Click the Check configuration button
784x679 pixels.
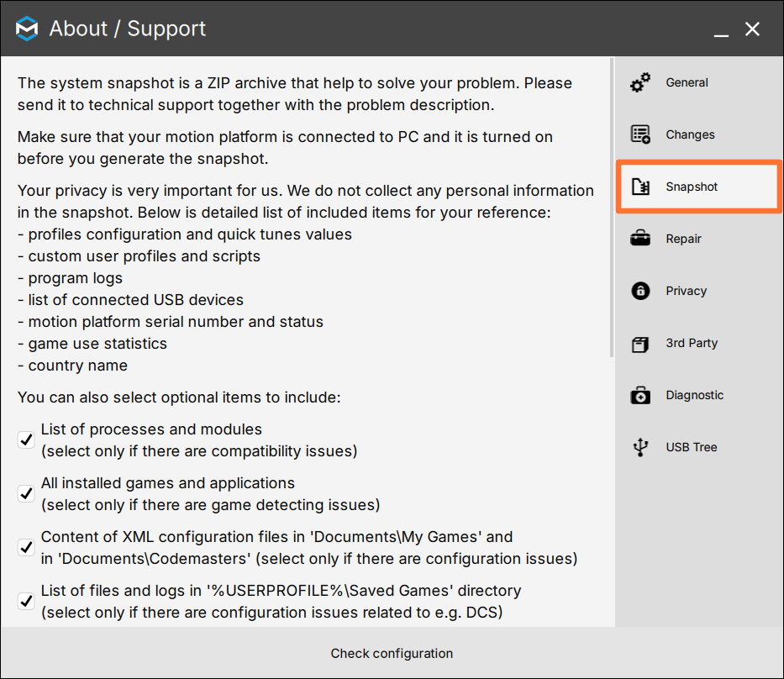click(392, 653)
